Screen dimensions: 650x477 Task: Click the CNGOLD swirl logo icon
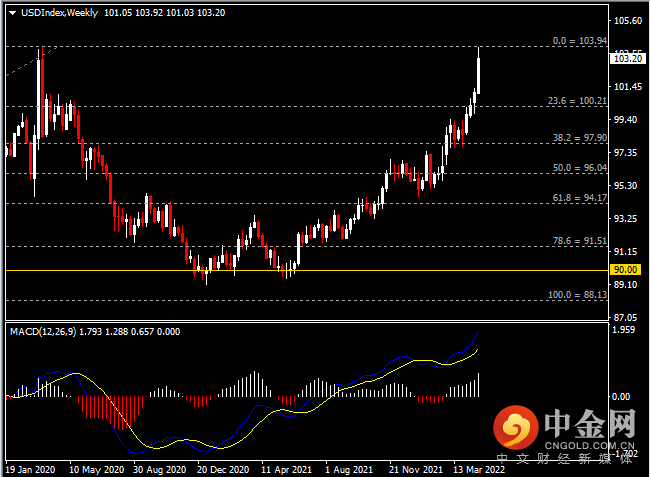(x=516, y=427)
